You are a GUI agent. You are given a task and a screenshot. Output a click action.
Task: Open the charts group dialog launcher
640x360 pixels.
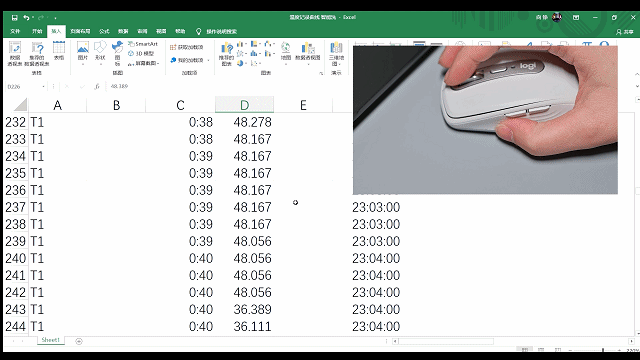click(x=321, y=73)
